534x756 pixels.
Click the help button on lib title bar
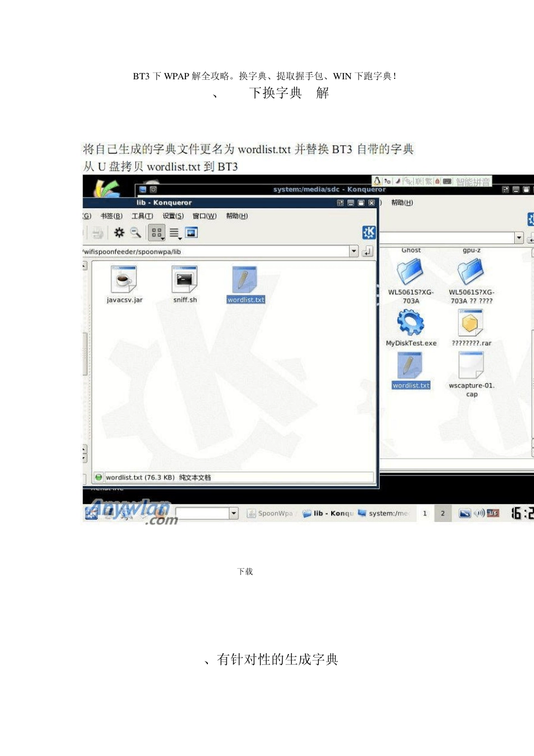click(340, 202)
